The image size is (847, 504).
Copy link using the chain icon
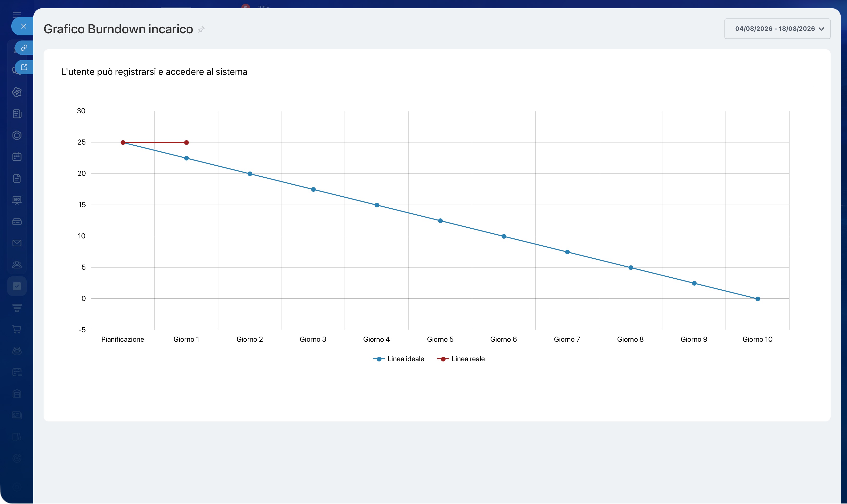click(24, 48)
